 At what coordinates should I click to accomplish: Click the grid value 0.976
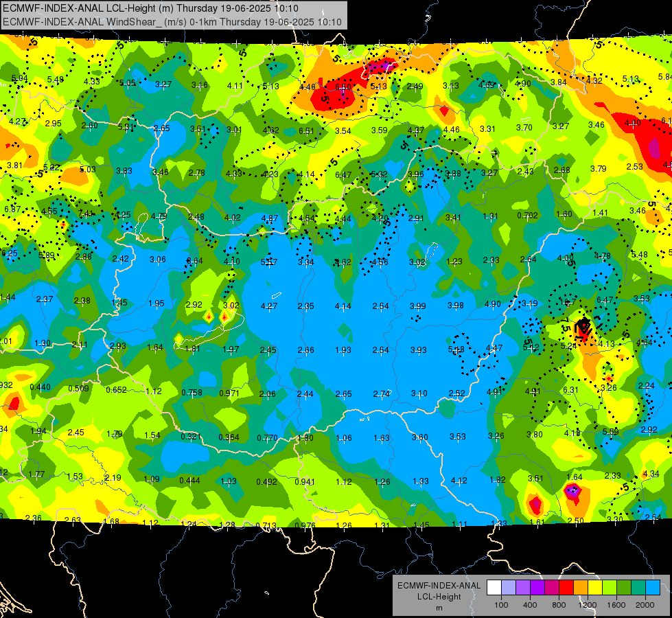point(305,525)
